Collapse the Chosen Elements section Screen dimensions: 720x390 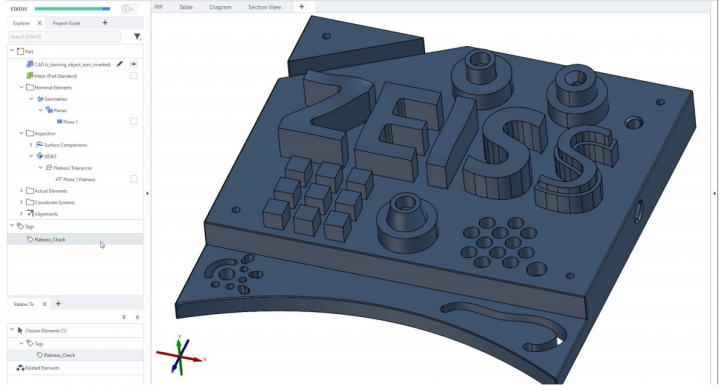click(12, 330)
